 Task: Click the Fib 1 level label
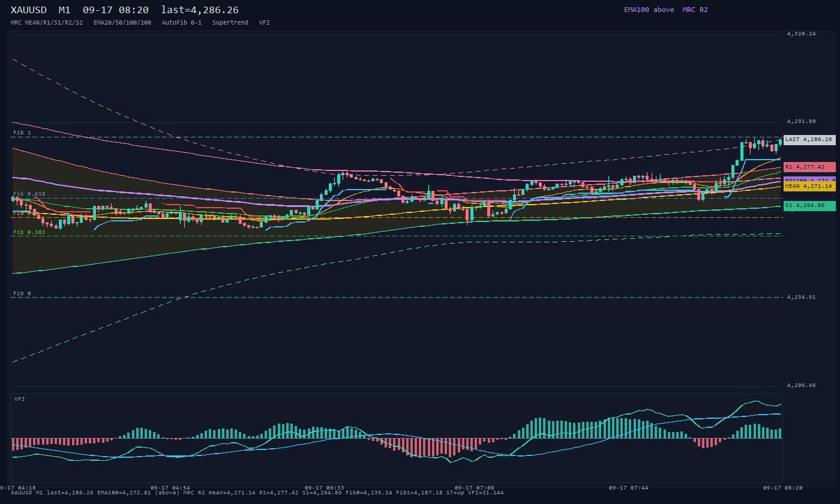(x=22, y=133)
